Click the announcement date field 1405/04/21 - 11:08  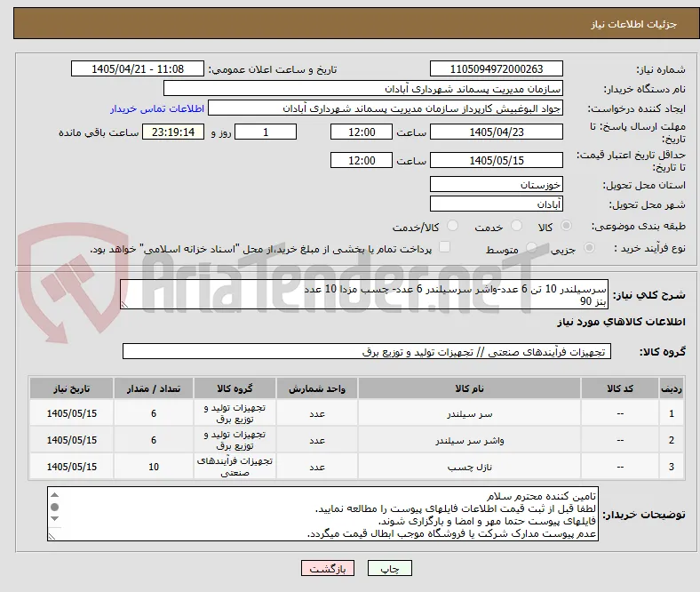pos(138,68)
